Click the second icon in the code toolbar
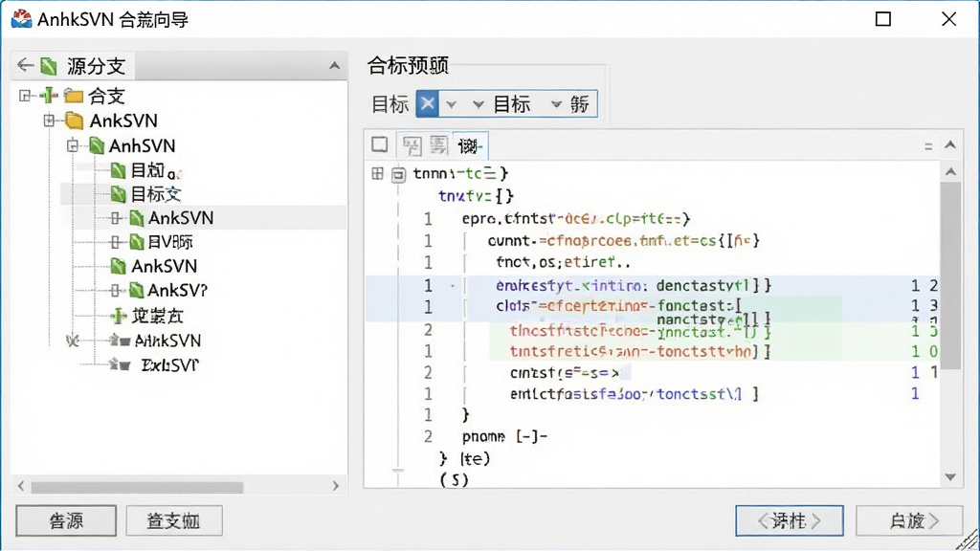The image size is (980, 551). [x=412, y=145]
